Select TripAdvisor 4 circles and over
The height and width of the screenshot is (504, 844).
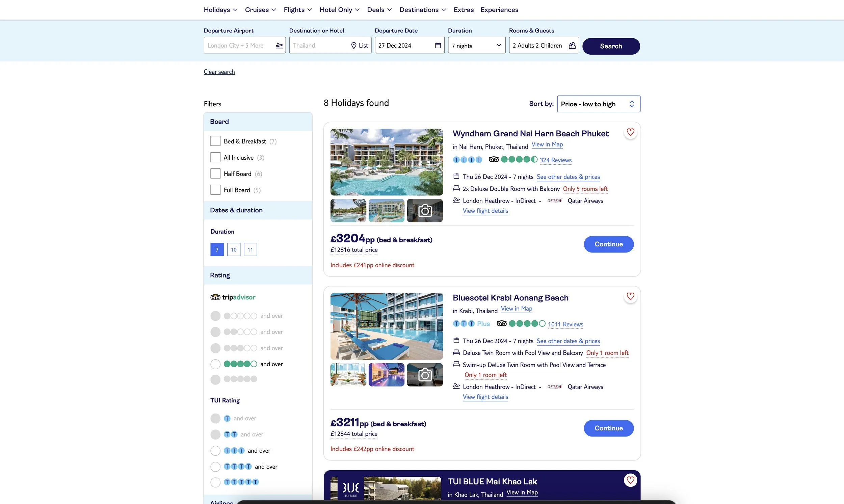click(215, 364)
